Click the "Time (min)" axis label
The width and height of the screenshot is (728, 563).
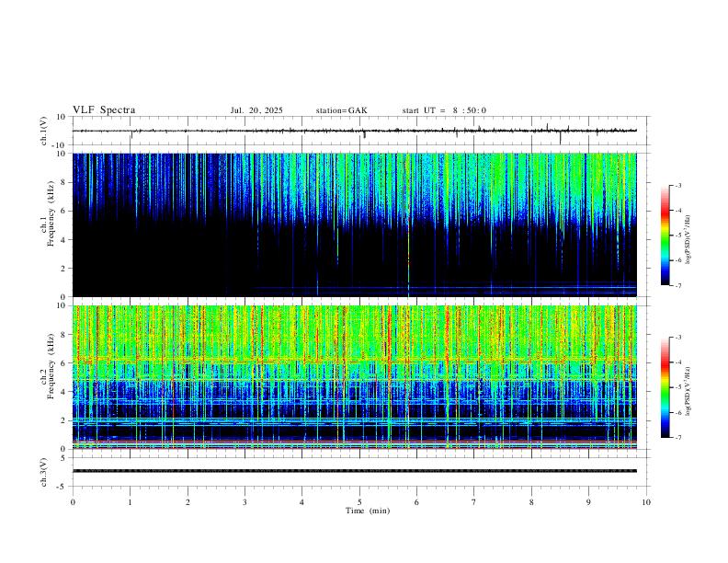point(368,511)
